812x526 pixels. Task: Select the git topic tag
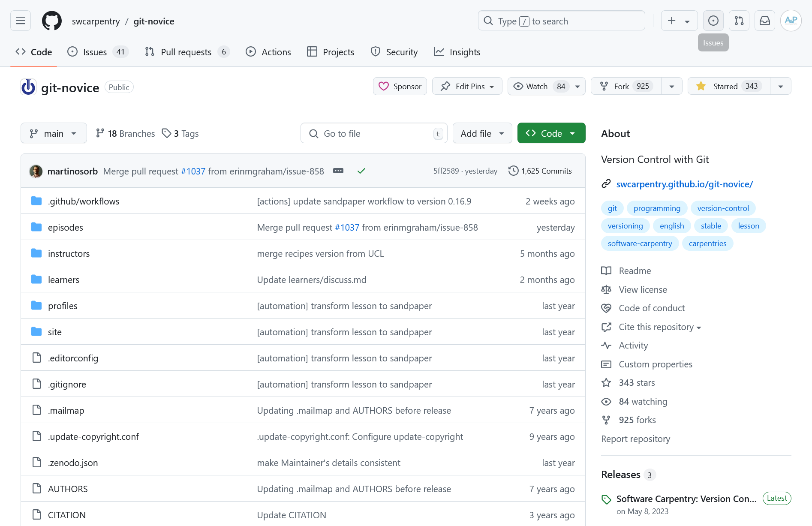point(612,208)
